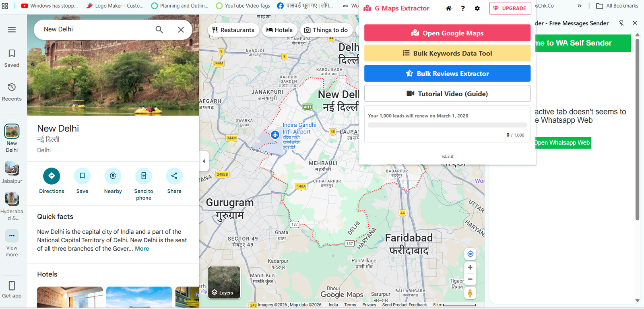Click Send to phone icon

coord(144,176)
